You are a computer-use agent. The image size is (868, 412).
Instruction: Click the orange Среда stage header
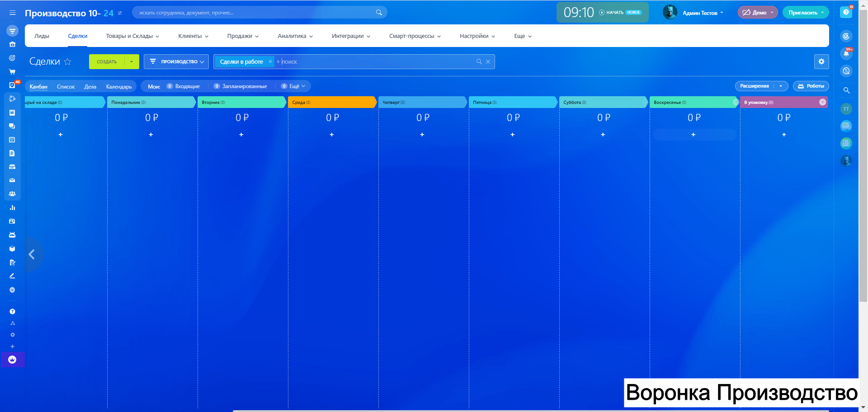point(332,103)
